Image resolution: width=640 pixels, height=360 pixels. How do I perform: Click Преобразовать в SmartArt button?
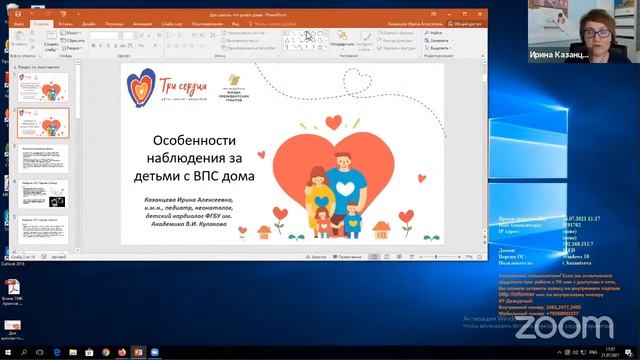point(249,48)
